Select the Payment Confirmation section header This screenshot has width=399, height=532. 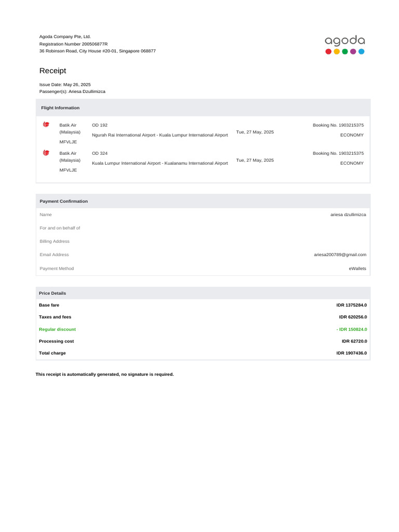point(64,201)
